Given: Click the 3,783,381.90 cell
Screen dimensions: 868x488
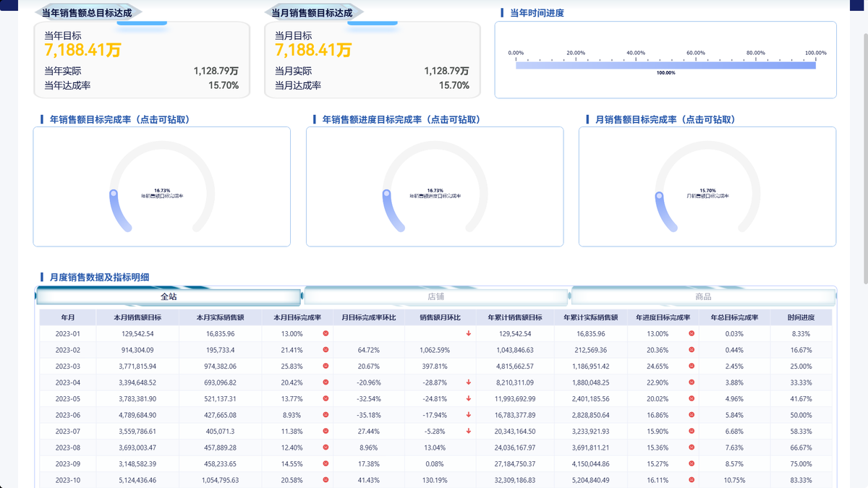Looking at the screenshot, I should click(137, 398).
